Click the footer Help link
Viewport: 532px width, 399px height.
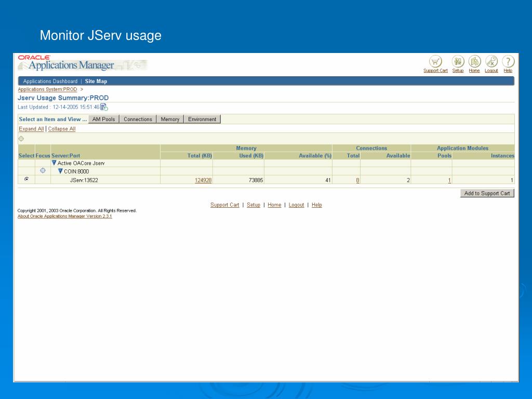point(317,205)
